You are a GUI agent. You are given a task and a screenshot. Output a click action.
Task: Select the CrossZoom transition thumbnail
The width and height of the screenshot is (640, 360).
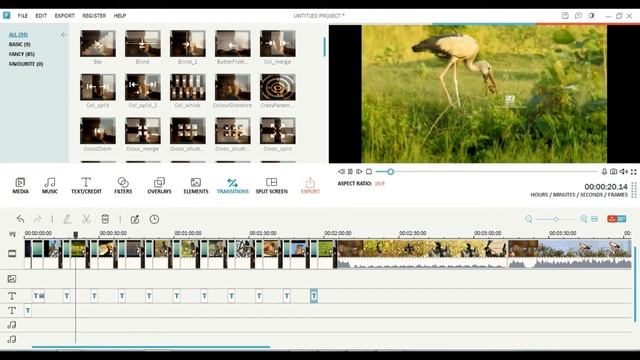[98, 131]
